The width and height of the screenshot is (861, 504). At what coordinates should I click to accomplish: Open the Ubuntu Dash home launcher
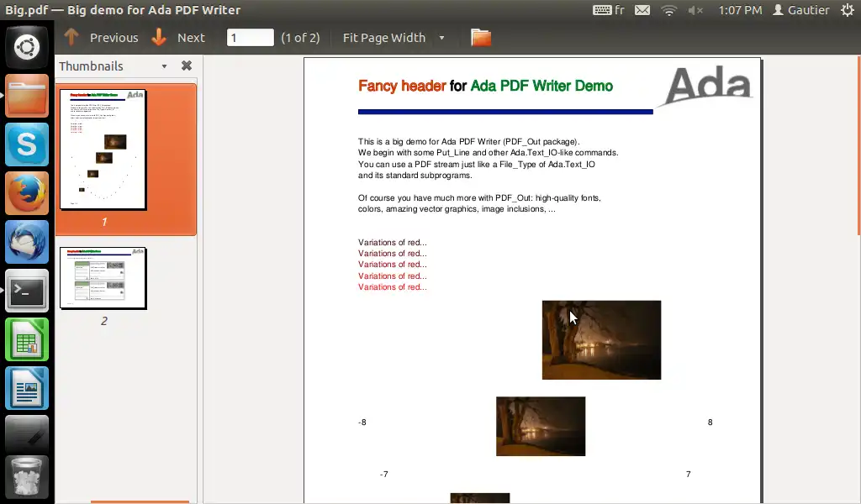(27, 46)
